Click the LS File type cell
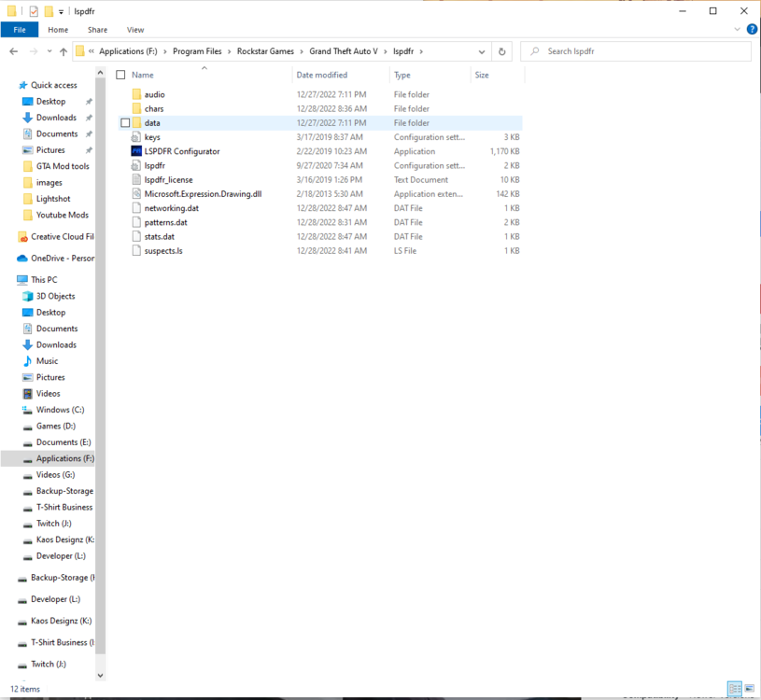The image size is (761, 700). coord(405,251)
